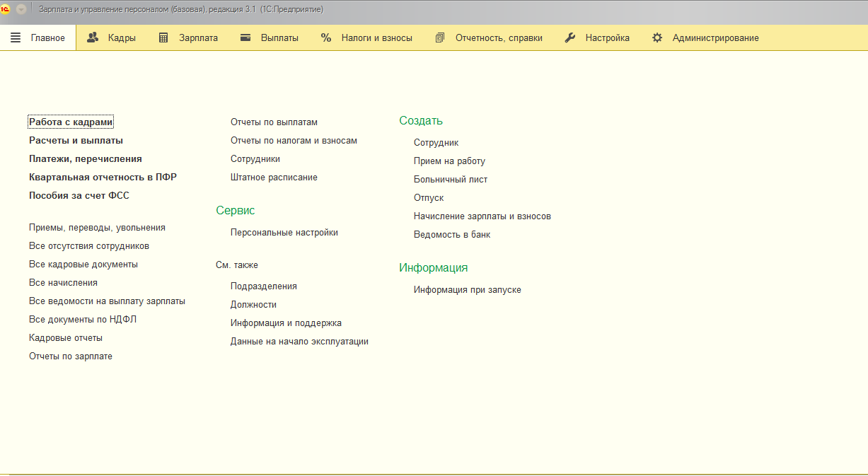Click the wrench icon for Настройка

tap(570, 38)
